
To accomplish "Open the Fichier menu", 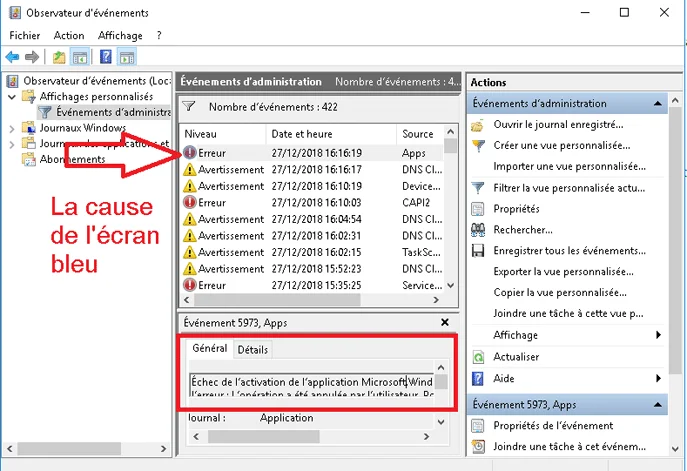I will point(24,36).
